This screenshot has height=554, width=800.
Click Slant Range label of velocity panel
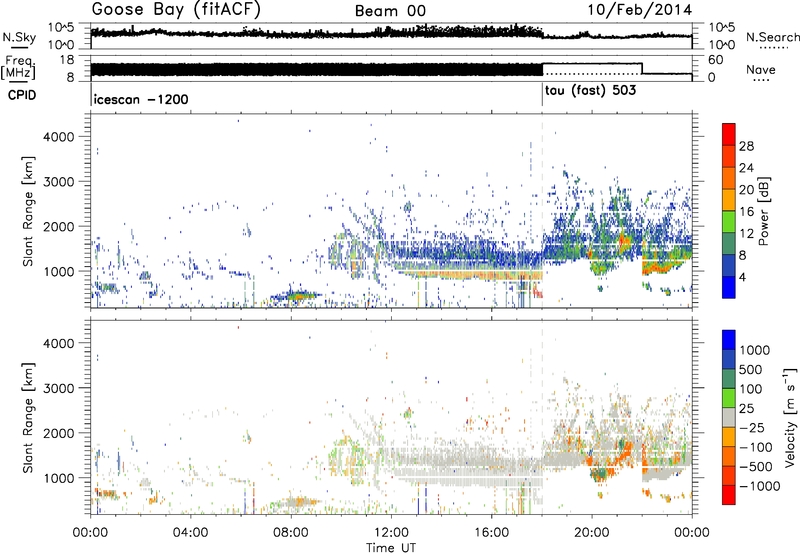click(28, 418)
